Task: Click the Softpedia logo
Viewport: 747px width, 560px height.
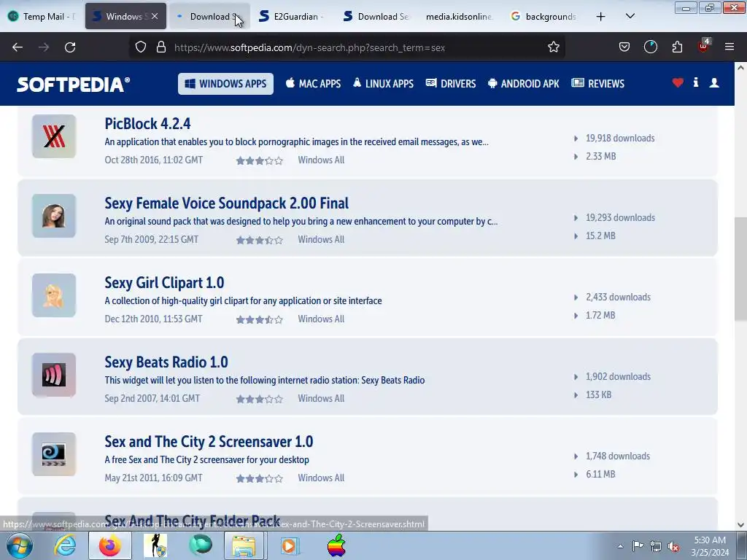Action: (x=74, y=85)
